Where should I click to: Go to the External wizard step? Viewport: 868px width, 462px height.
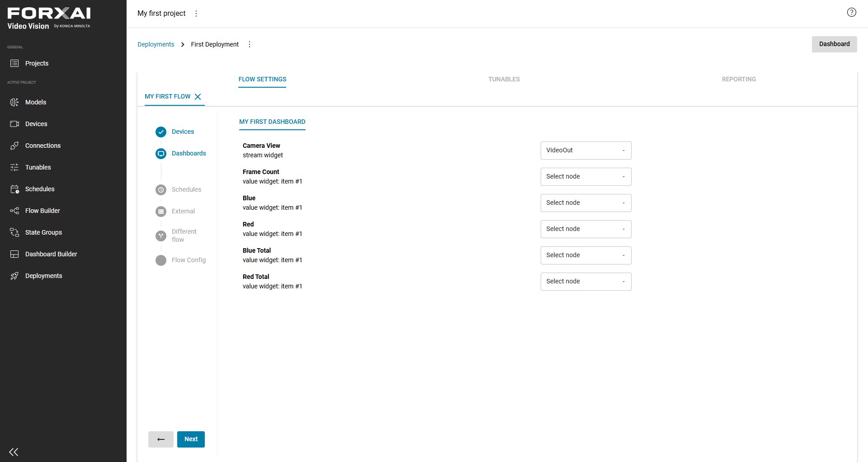pos(183,211)
